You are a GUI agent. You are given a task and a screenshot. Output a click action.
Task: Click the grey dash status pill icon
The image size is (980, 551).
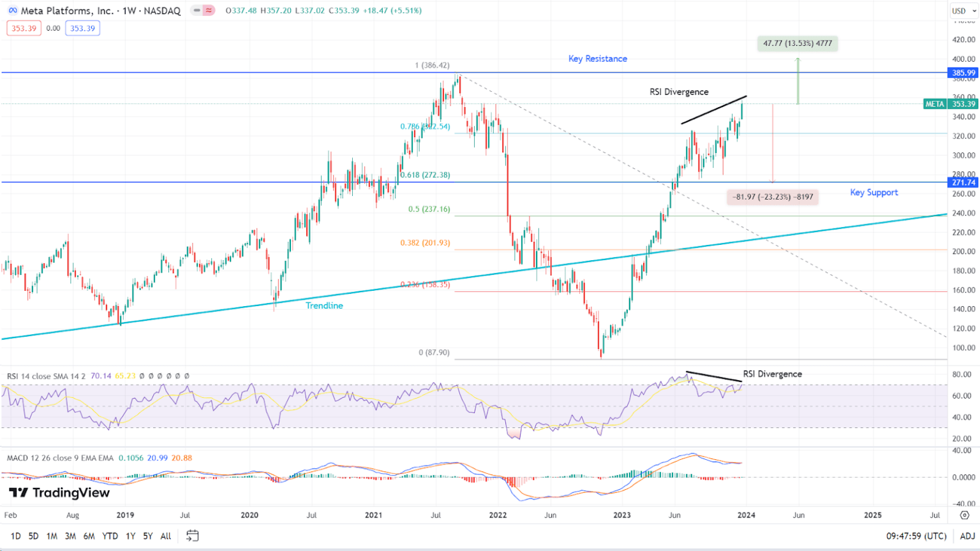197,11
